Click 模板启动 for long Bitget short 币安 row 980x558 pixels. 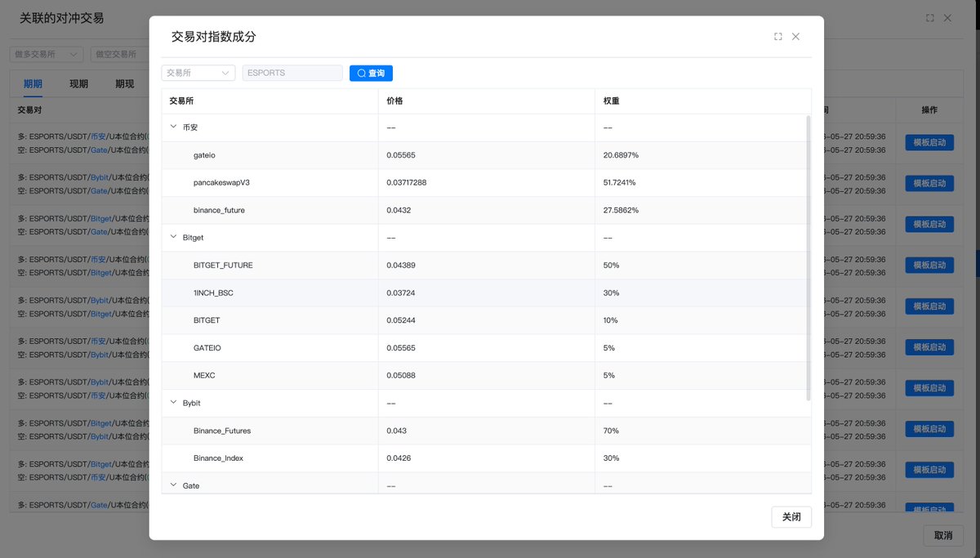(x=929, y=470)
